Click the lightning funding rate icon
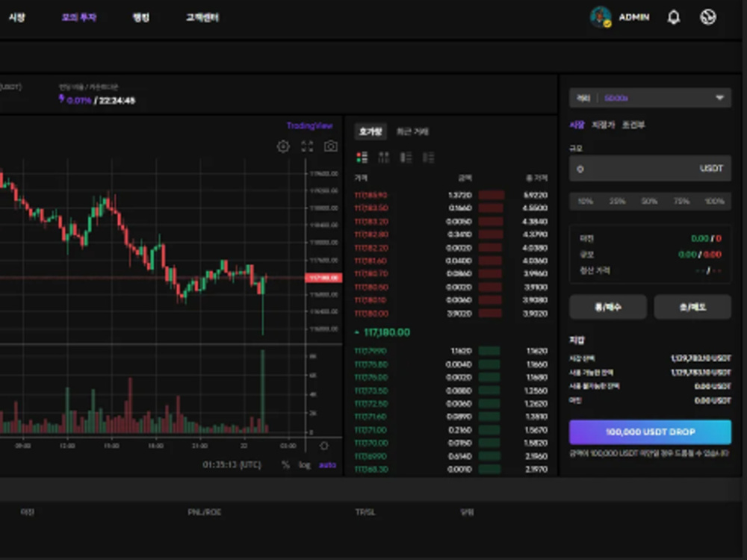747x560 pixels. [x=61, y=99]
